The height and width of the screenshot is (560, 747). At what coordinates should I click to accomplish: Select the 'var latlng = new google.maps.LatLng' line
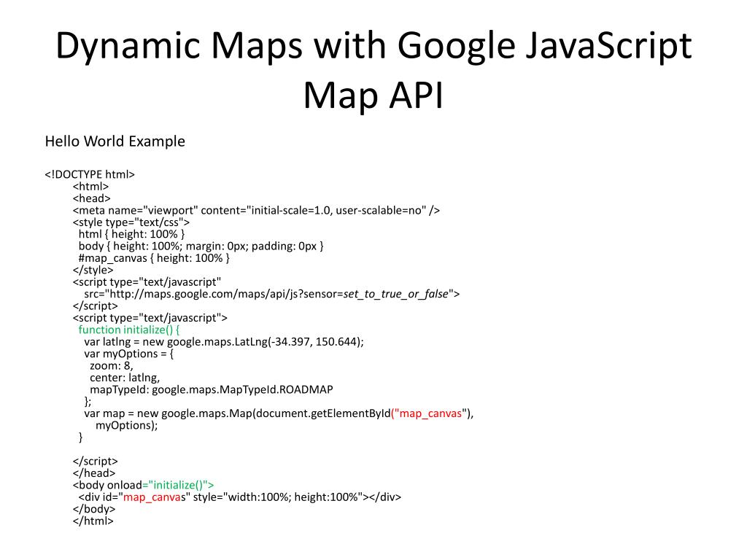click(x=224, y=341)
